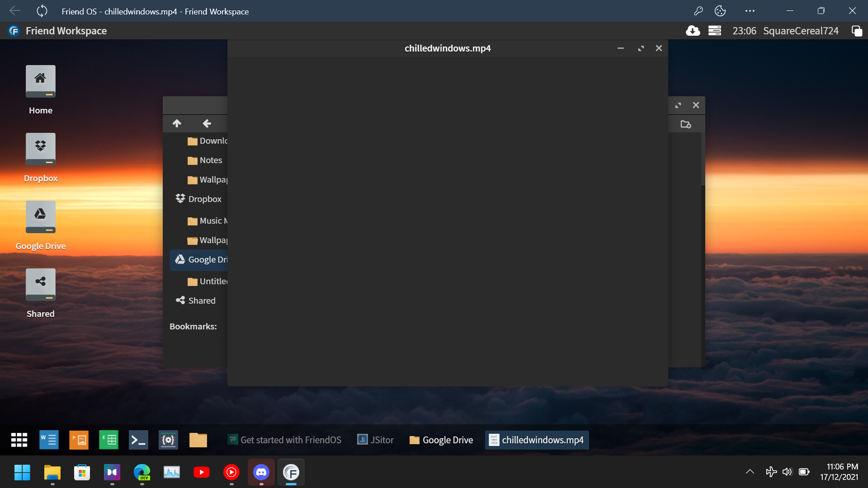868x488 pixels.
Task: Open the Notes folder in sidebar
Action: pyautogui.click(x=210, y=160)
